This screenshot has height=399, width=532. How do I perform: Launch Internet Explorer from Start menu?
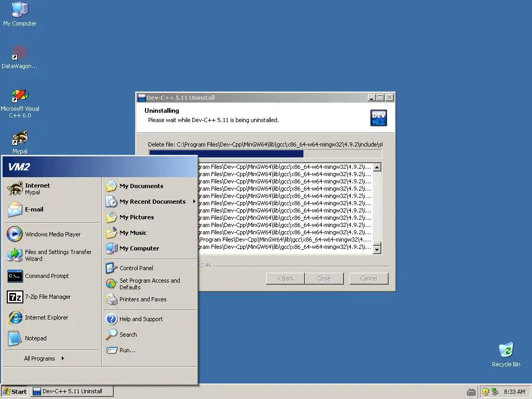tap(52, 317)
